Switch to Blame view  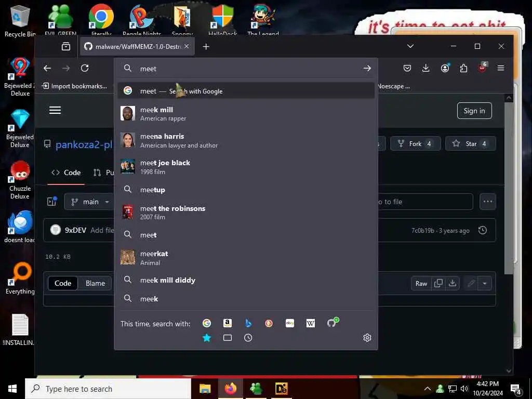pos(96,283)
